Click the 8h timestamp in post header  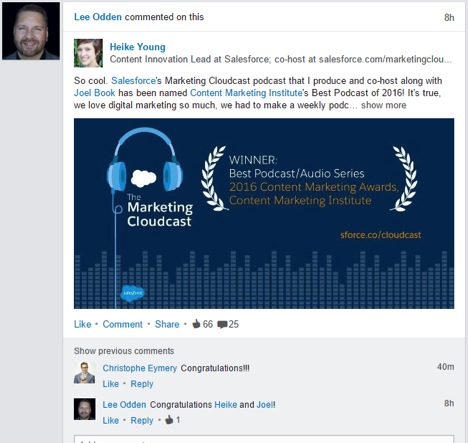(449, 18)
